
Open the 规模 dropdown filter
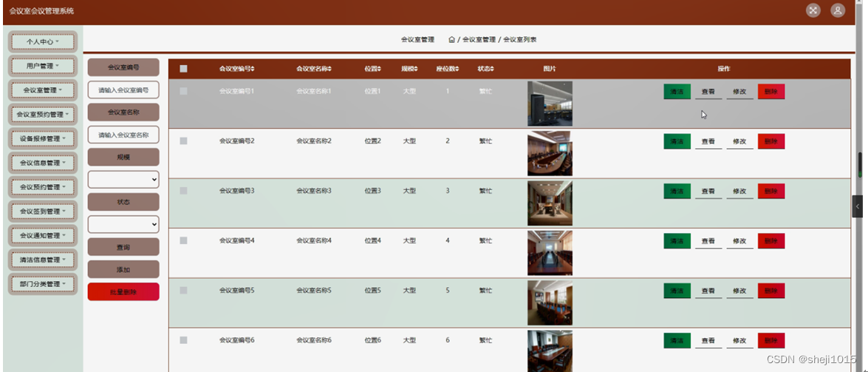point(123,180)
